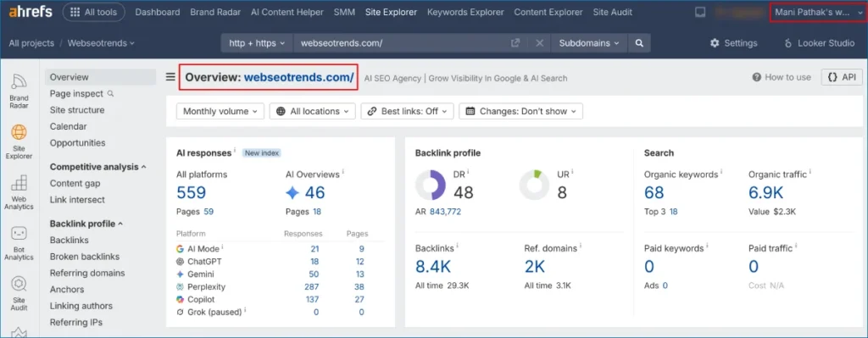Open Content gap

click(75, 183)
